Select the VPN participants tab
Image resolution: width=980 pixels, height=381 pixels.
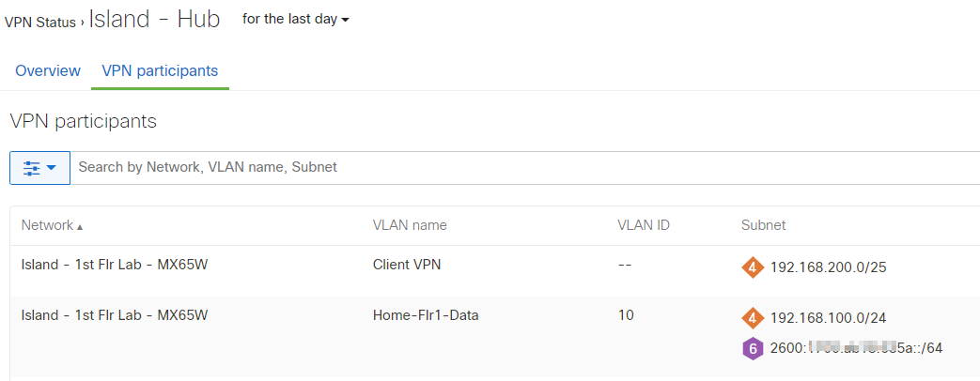tap(160, 71)
